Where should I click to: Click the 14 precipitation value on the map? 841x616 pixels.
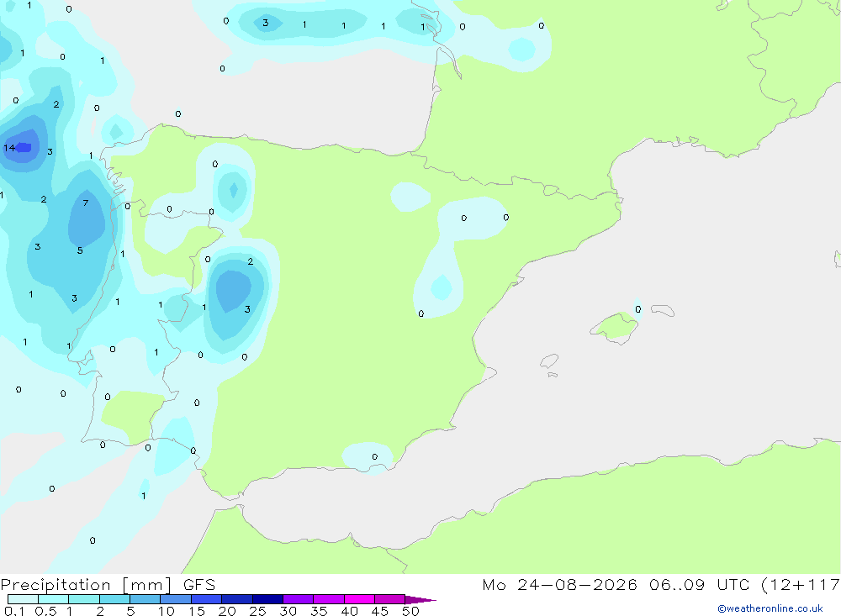9,148
